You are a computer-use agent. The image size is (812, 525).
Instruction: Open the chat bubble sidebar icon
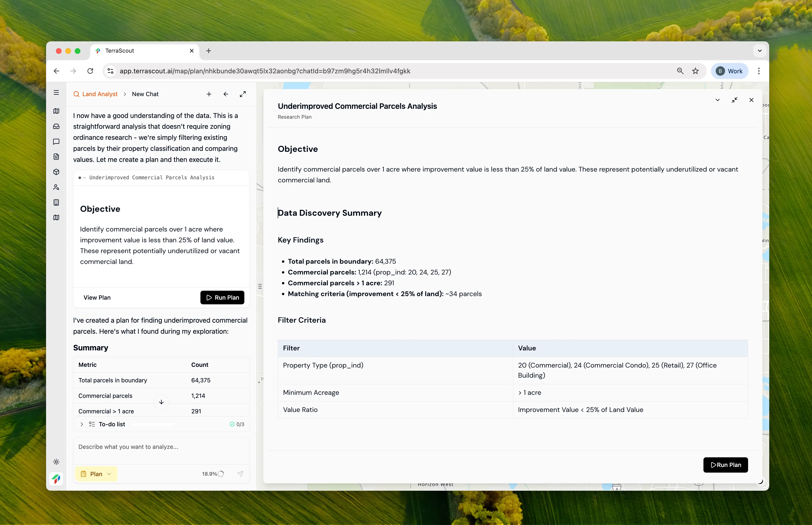[56, 141]
